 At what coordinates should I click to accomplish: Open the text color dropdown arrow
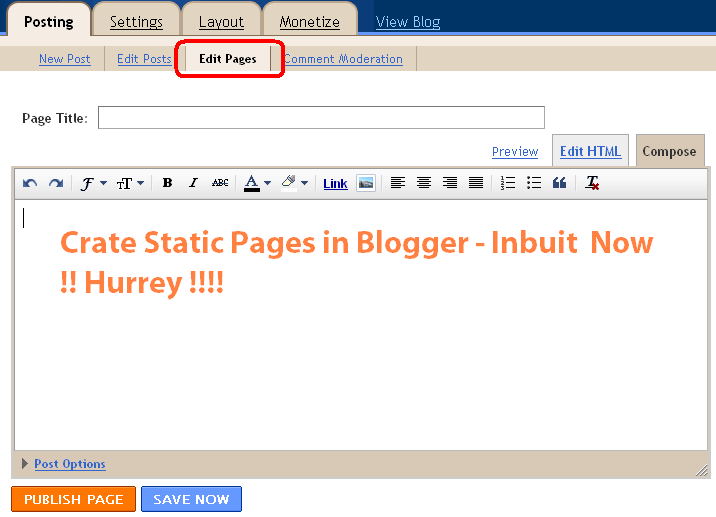[268, 184]
